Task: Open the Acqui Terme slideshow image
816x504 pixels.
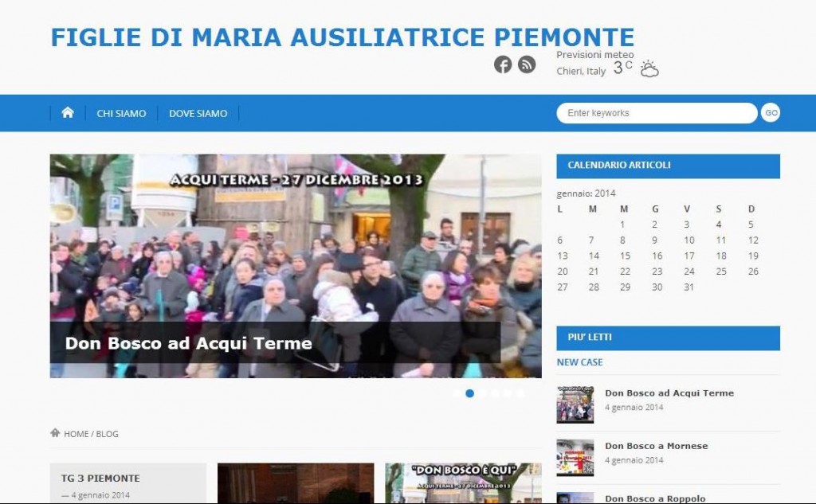Action: click(296, 265)
